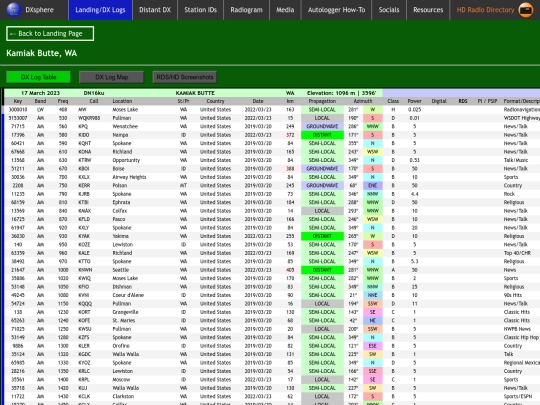This screenshot has height=405, width=540.
Task: Click the Yakima location cell
Action: pyautogui.click(x=121, y=236)
